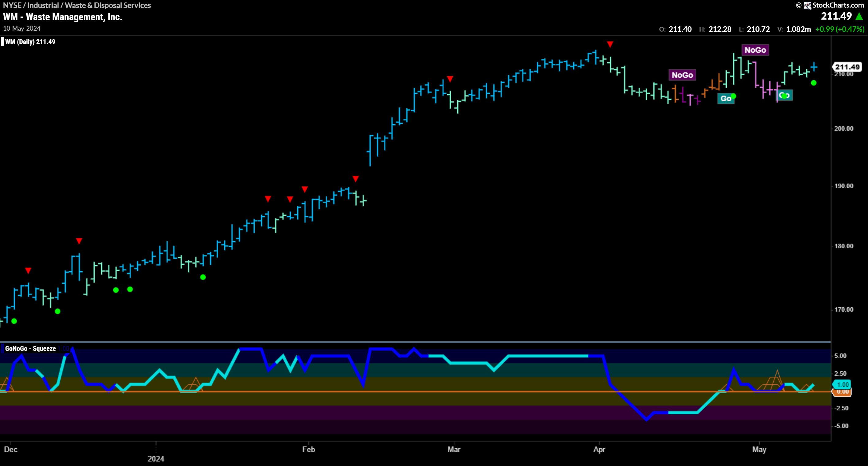The width and height of the screenshot is (868, 466).
Task: Click the green up arrow beside 211.49
Action: coord(860,16)
